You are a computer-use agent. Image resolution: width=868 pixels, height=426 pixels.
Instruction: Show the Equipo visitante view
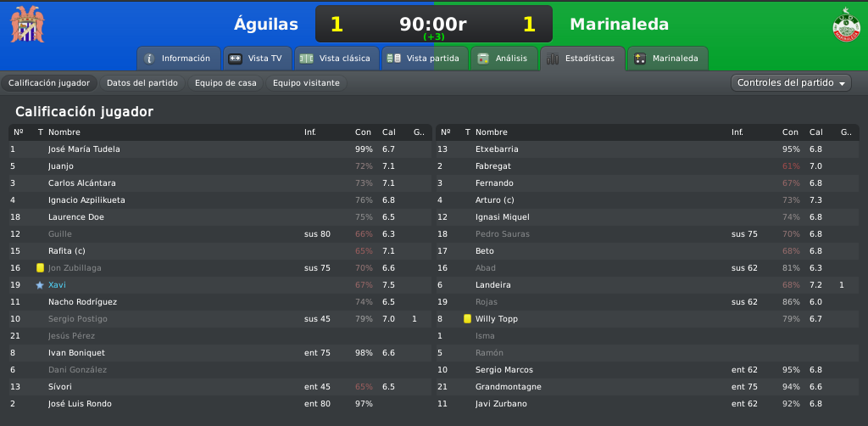tap(306, 83)
